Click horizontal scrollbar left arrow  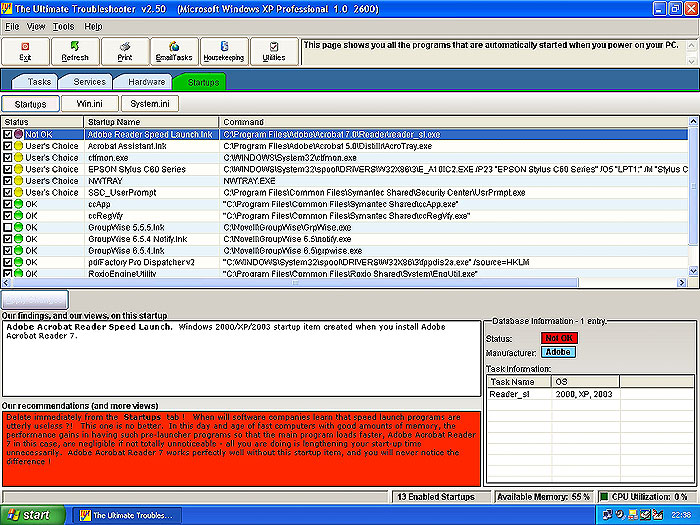click(6, 282)
